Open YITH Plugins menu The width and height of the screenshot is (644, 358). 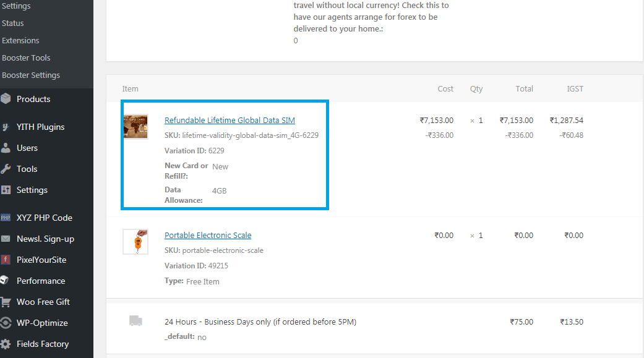pyautogui.click(x=40, y=127)
